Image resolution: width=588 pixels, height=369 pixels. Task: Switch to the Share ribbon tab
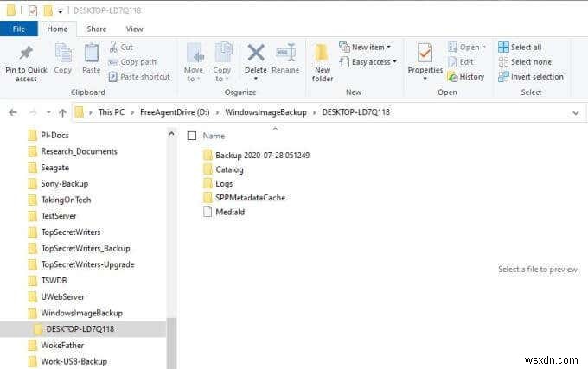point(96,29)
